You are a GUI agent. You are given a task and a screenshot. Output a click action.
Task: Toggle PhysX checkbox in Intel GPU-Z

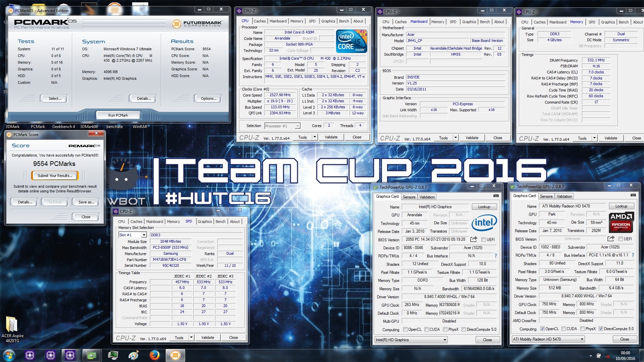click(445, 329)
